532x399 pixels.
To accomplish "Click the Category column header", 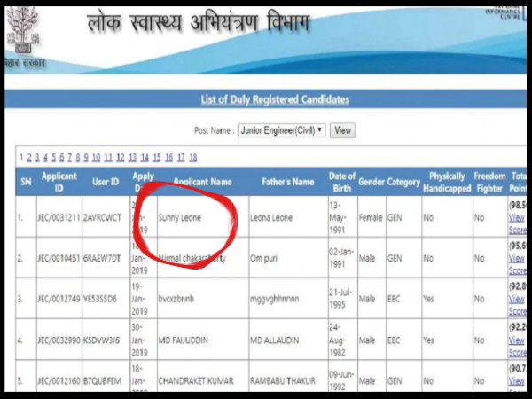I will tap(403, 182).
